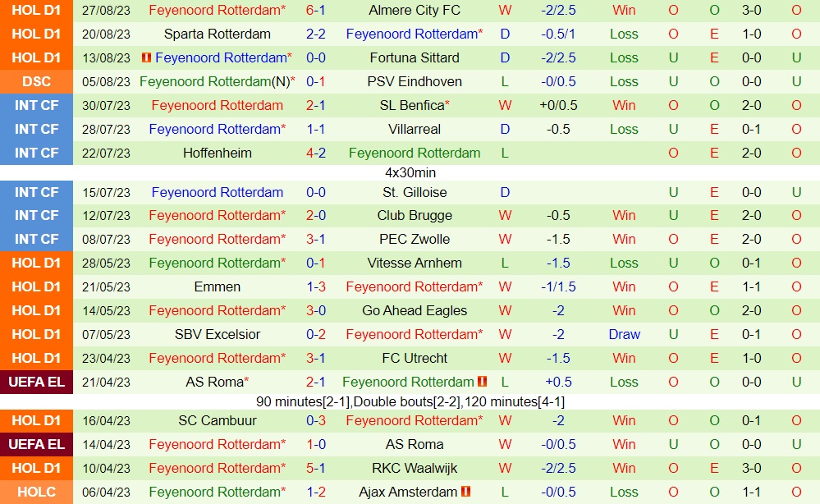Select the PSV Eindhoven team name
The height and width of the screenshot is (504, 820).
click(x=415, y=81)
